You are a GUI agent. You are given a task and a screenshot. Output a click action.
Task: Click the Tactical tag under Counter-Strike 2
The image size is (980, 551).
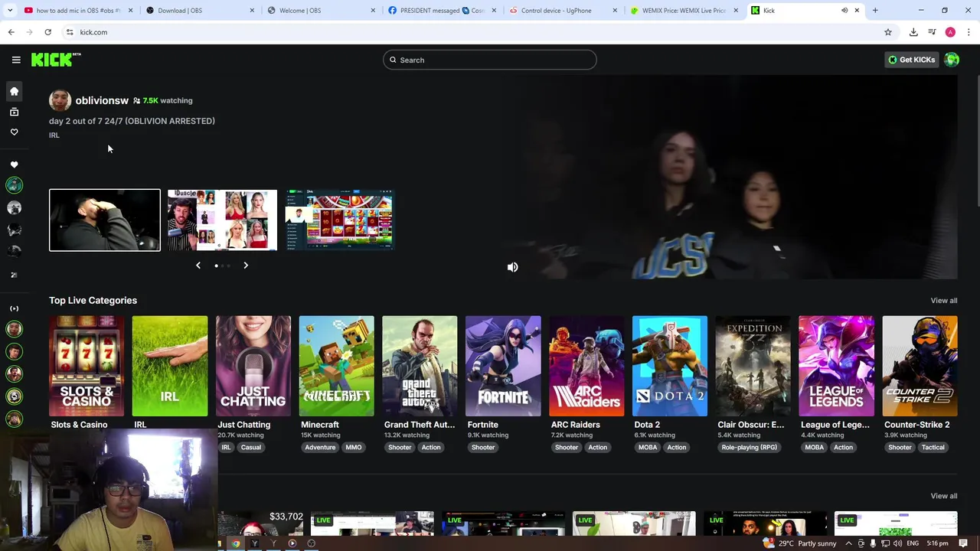[933, 447]
